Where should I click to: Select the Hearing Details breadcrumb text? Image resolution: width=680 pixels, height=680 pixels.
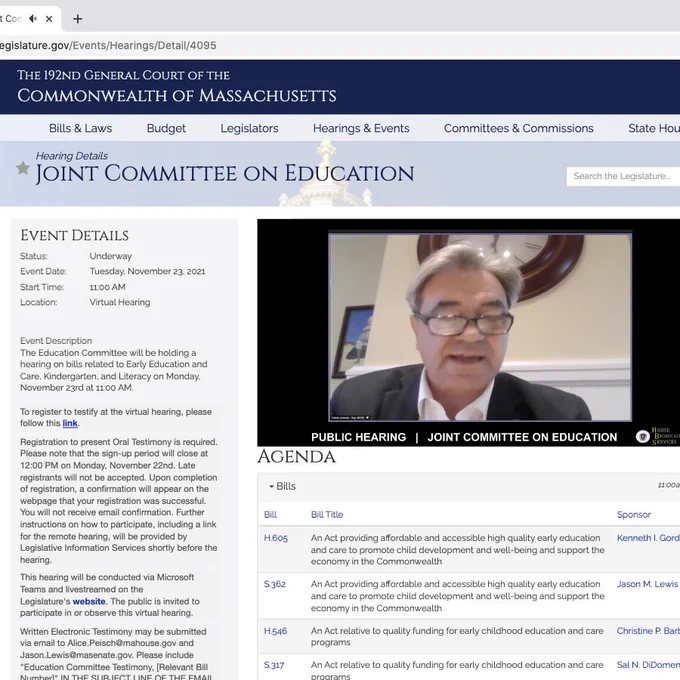(x=72, y=156)
